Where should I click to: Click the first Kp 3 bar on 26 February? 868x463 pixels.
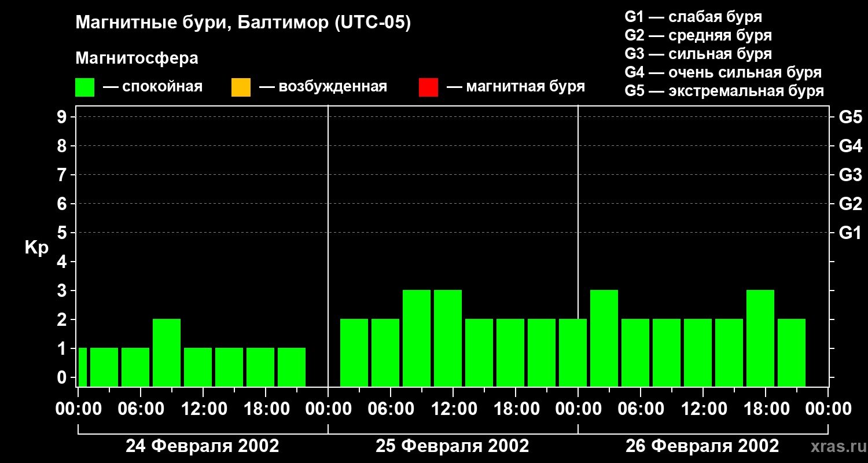point(604,338)
